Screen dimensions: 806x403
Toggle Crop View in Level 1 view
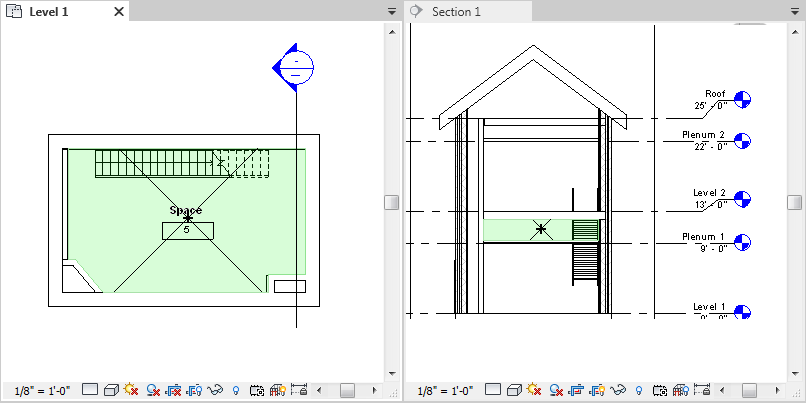173,390
